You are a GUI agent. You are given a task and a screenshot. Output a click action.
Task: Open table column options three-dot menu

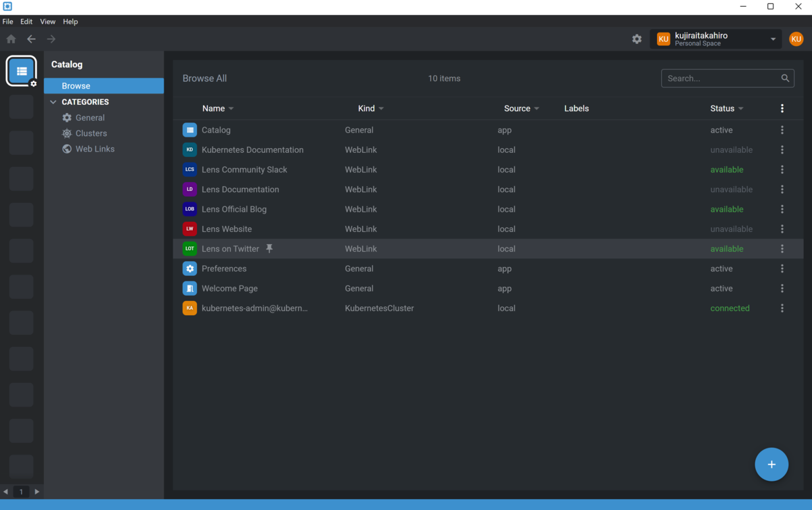(x=782, y=108)
